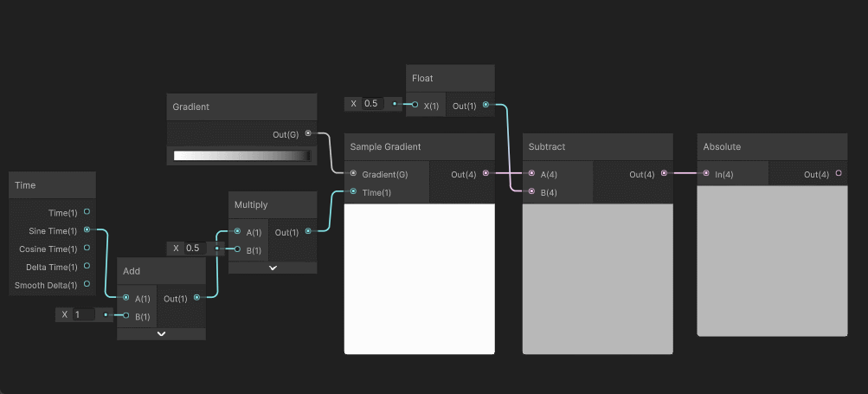Viewport: 868px width, 394px height.
Task: Select the Subtract node header
Action: pyautogui.click(x=597, y=146)
